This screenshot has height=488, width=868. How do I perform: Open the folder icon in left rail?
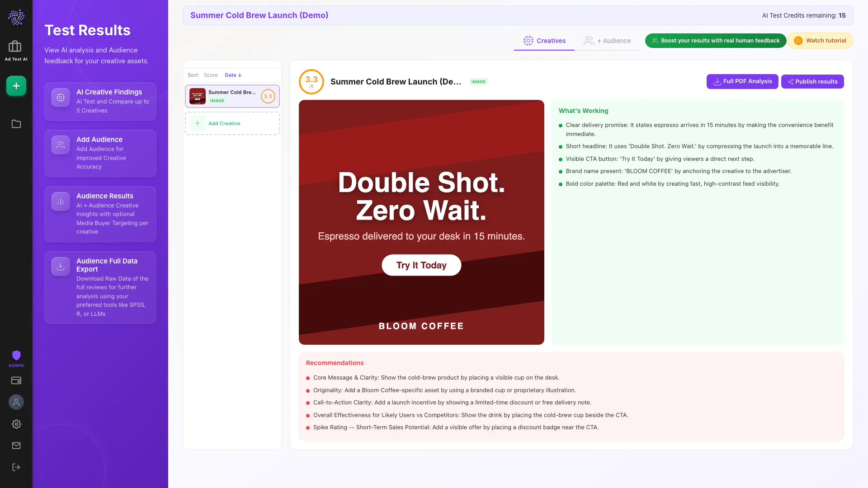pyautogui.click(x=16, y=124)
